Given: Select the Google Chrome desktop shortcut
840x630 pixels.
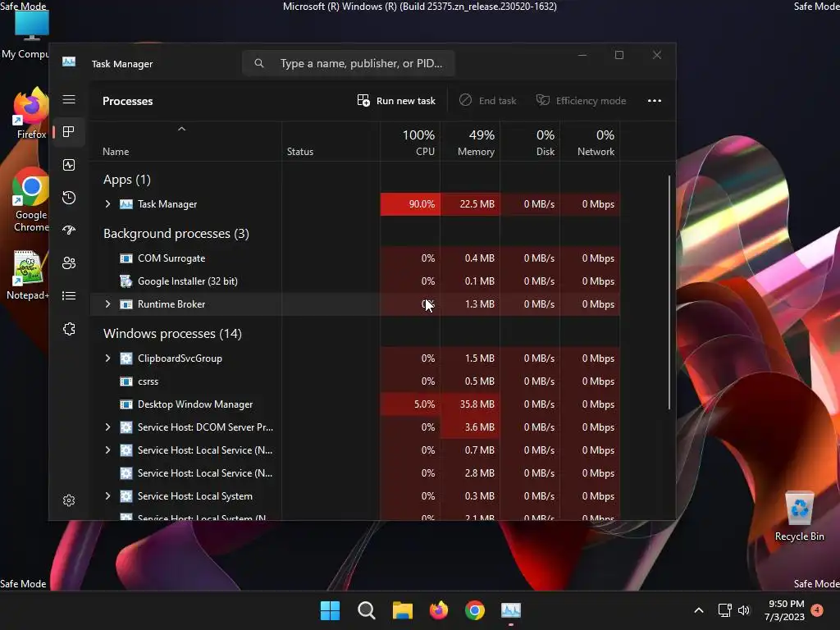Looking at the screenshot, I should pos(31,200).
